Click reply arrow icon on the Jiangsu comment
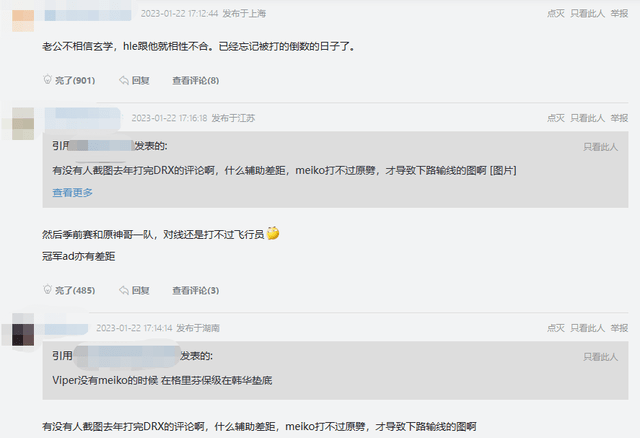Image resolution: width=640 pixels, height=438 pixels. (x=124, y=290)
